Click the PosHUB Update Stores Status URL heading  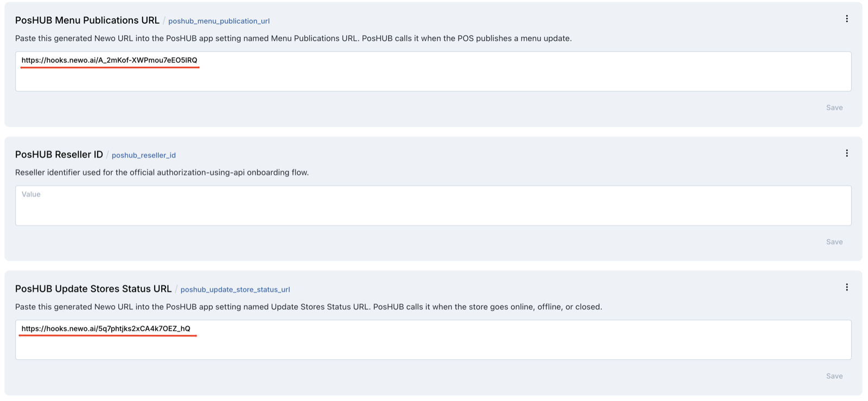(x=93, y=289)
